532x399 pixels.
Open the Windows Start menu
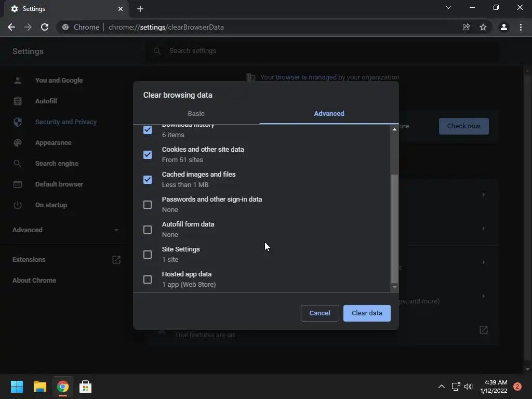17,387
